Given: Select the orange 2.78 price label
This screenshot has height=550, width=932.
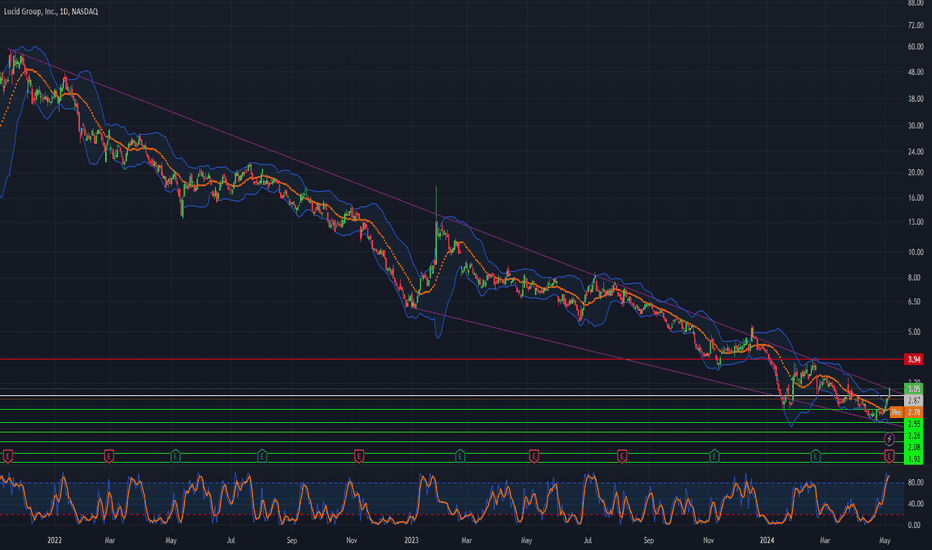Looking at the screenshot, I should [914, 412].
